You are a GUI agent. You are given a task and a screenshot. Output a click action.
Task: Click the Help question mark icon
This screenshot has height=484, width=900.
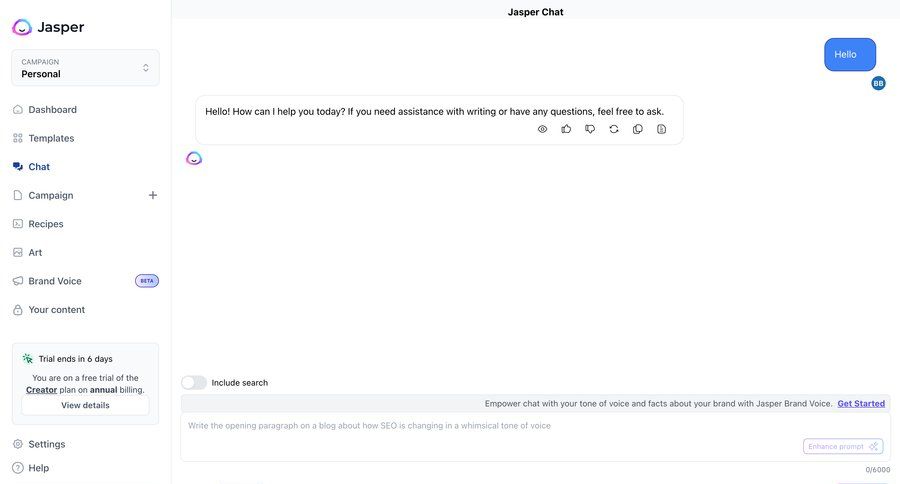[18, 468]
